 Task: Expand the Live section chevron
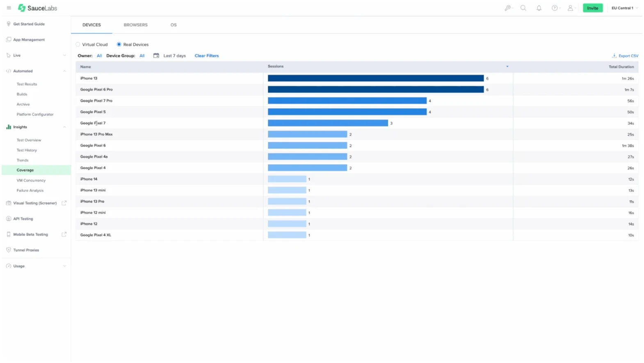64,55
